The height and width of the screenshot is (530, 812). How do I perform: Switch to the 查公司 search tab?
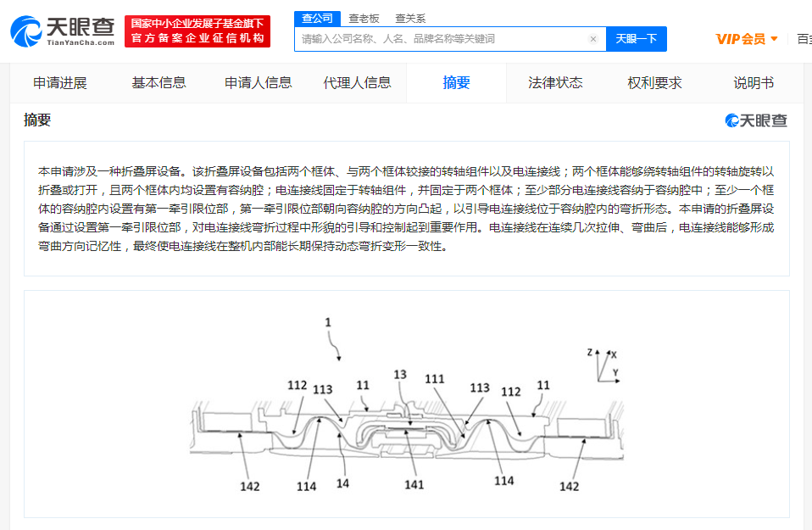pyautogui.click(x=317, y=19)
